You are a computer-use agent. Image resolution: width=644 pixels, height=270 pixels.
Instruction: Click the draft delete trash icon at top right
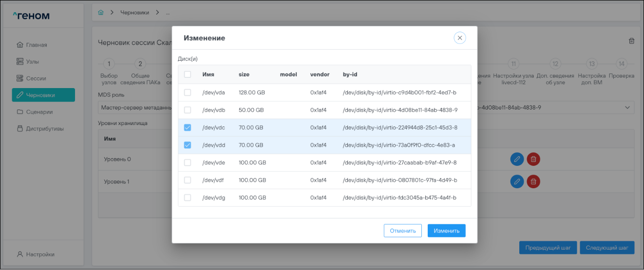coord(631,41)
